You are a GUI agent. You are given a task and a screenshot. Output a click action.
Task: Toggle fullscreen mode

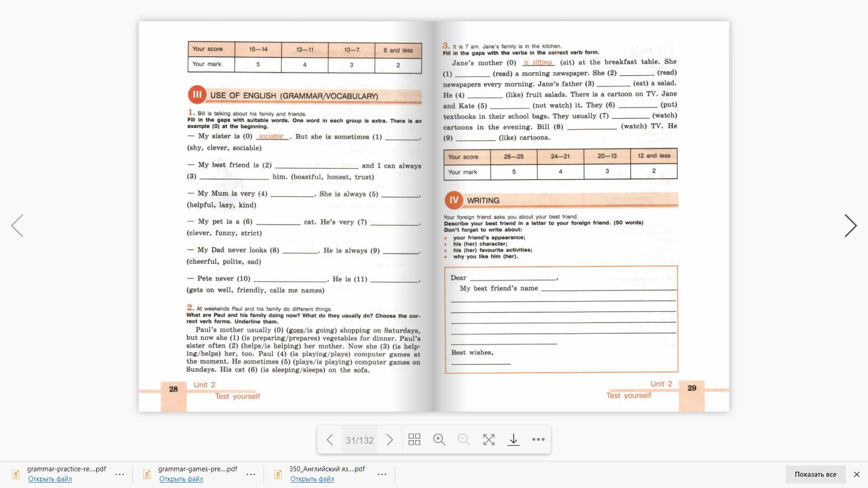(489, 440)
